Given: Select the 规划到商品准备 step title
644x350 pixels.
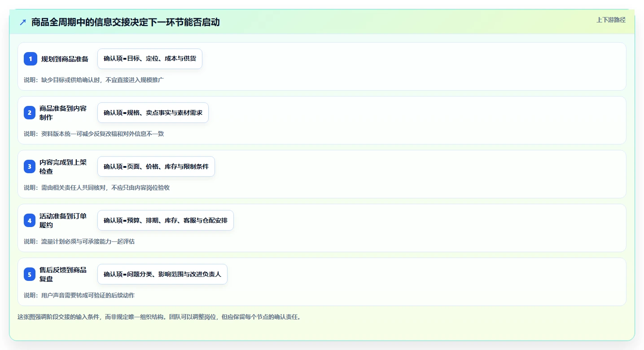Looking at the screenshot, I should click(65, 59).
